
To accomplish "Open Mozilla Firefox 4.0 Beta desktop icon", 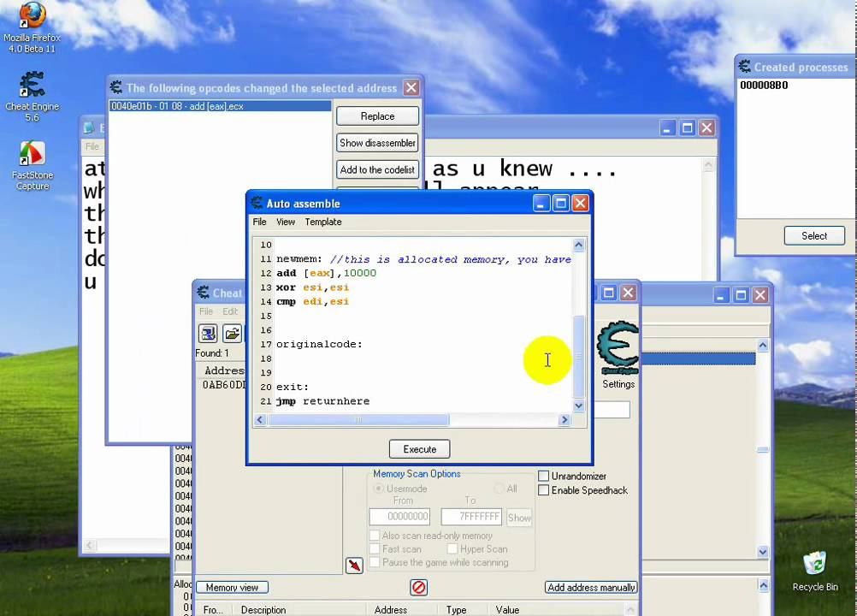I will click(x=32, y=27).
